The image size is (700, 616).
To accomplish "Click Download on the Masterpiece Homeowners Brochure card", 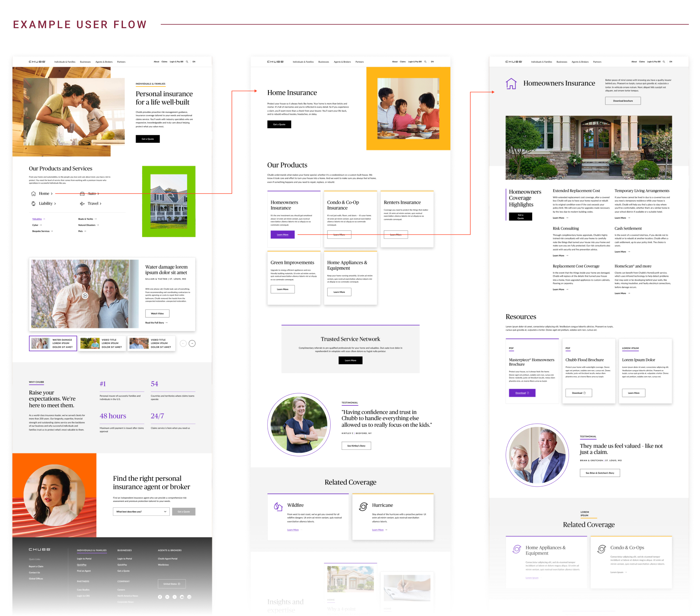I will pos(522,393).
